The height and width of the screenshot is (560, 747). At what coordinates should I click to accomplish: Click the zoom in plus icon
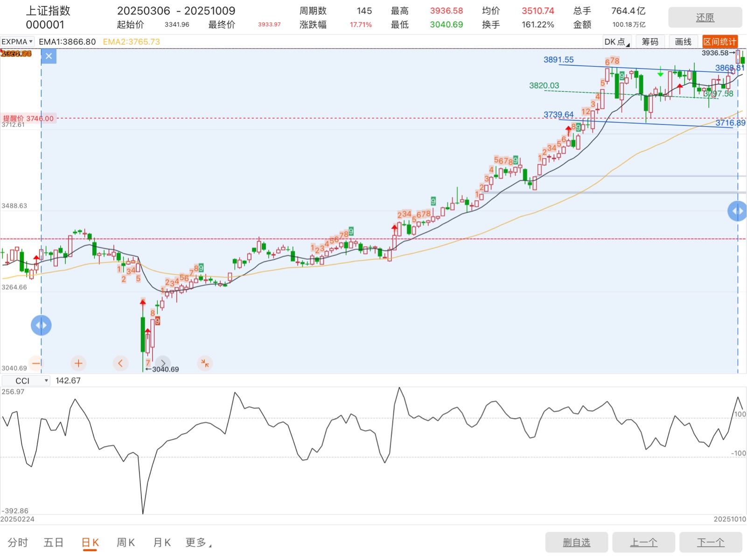pyautogui.click(x=78, y=363)
